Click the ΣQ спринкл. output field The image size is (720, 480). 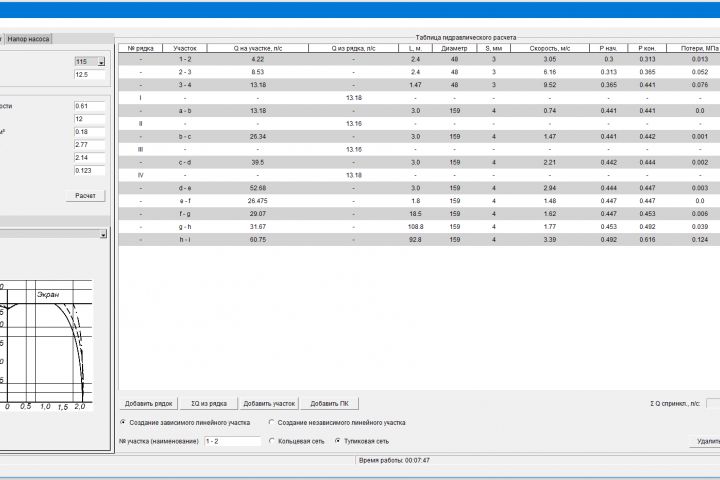tap(713, 404)
